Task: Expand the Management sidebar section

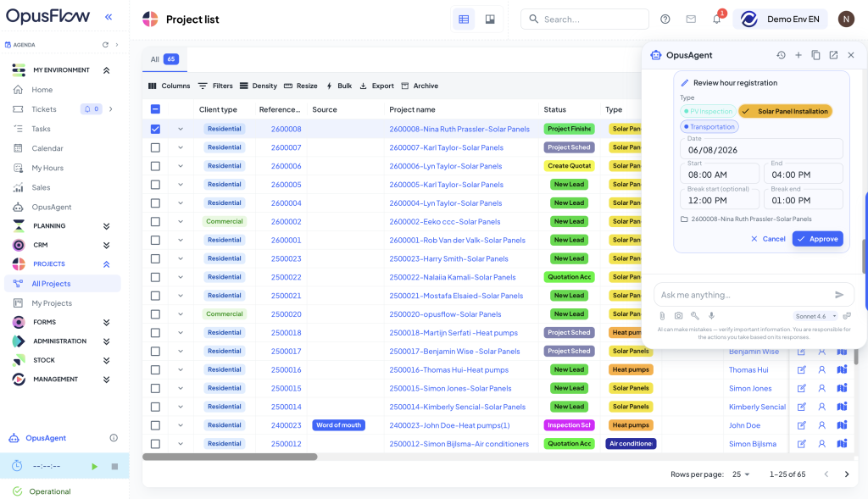Action: [106, 380]
